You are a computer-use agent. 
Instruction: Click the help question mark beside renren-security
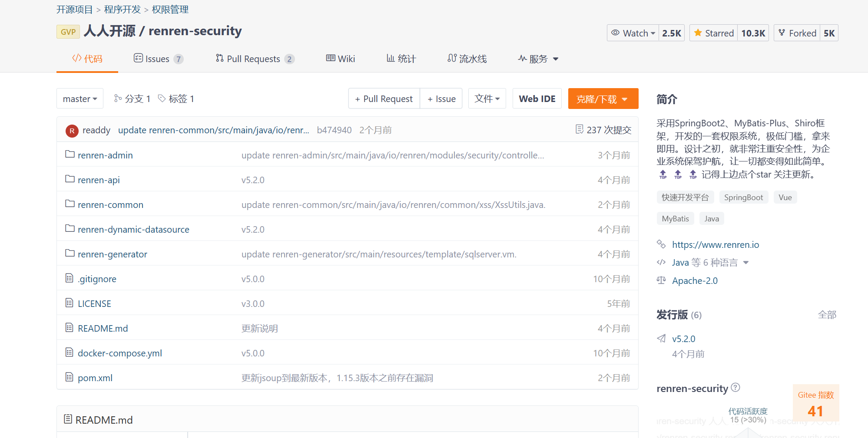pyautogui.click(x=735, y=387)
